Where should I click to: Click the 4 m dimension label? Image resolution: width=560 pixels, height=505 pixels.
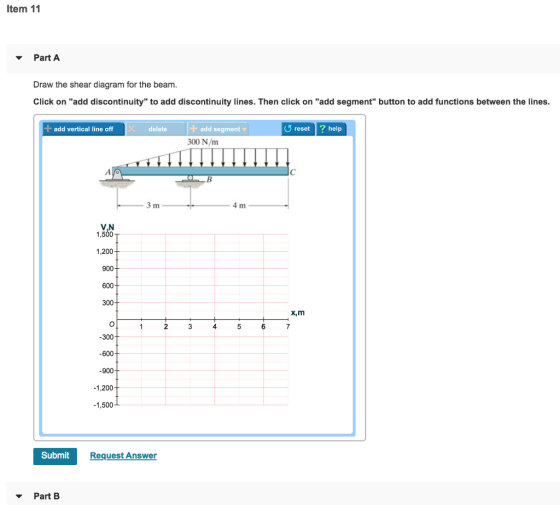tap(239, 205)
